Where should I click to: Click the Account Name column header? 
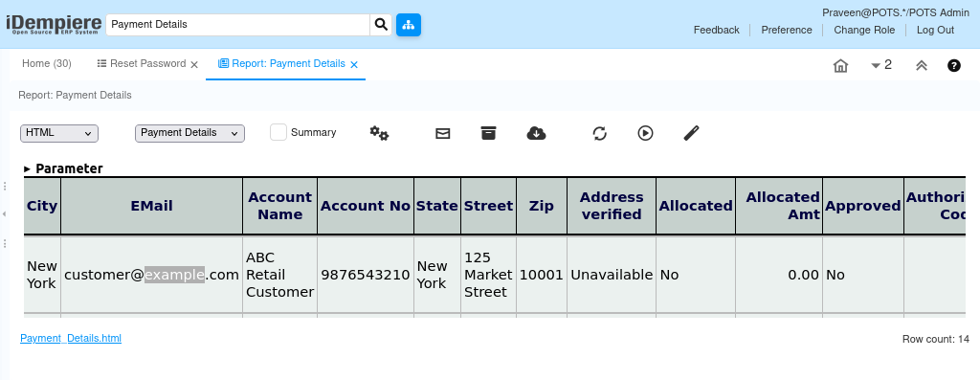point(280,206)
